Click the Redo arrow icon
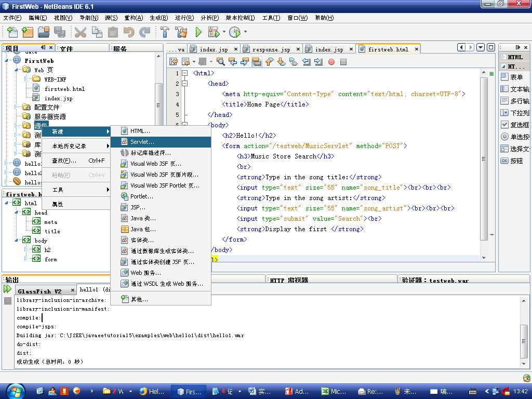Screen dimensions: 532x399 145,32
